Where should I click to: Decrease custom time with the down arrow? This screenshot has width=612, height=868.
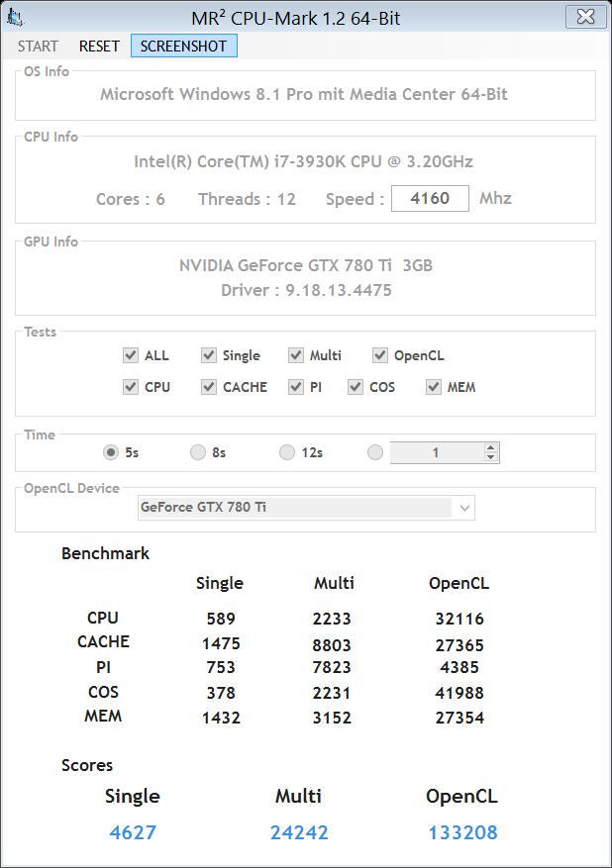point(491,458)
